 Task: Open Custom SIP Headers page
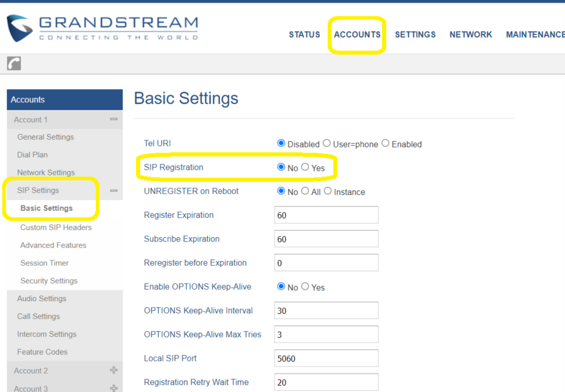coord(56,227)
